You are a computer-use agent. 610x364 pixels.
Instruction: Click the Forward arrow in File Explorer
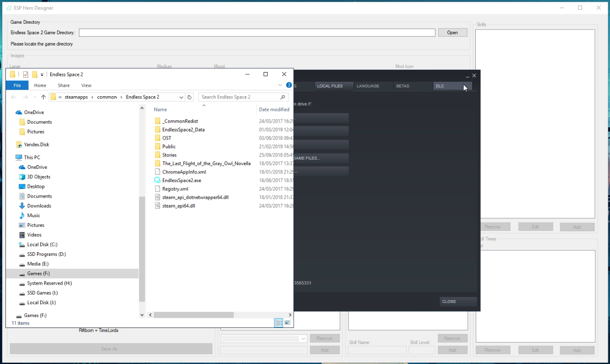click(26, 97)
